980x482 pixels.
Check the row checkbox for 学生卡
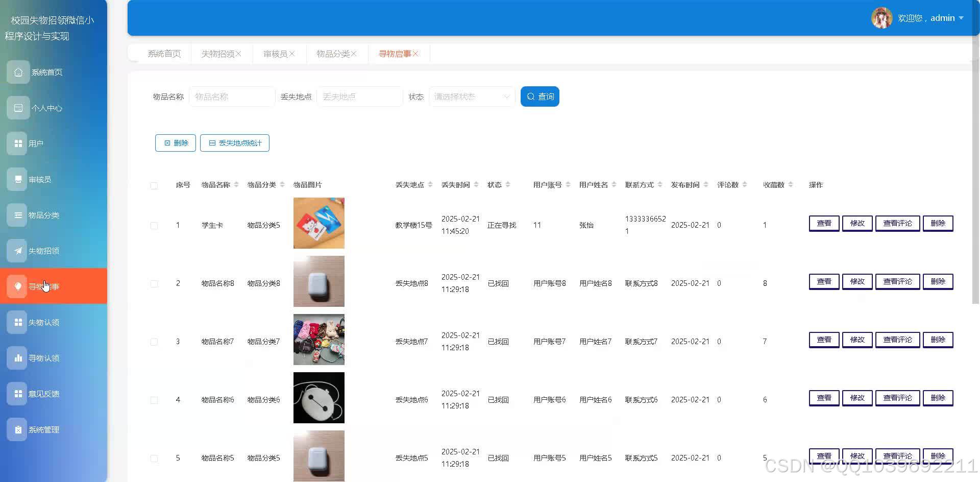pos(154,225)
